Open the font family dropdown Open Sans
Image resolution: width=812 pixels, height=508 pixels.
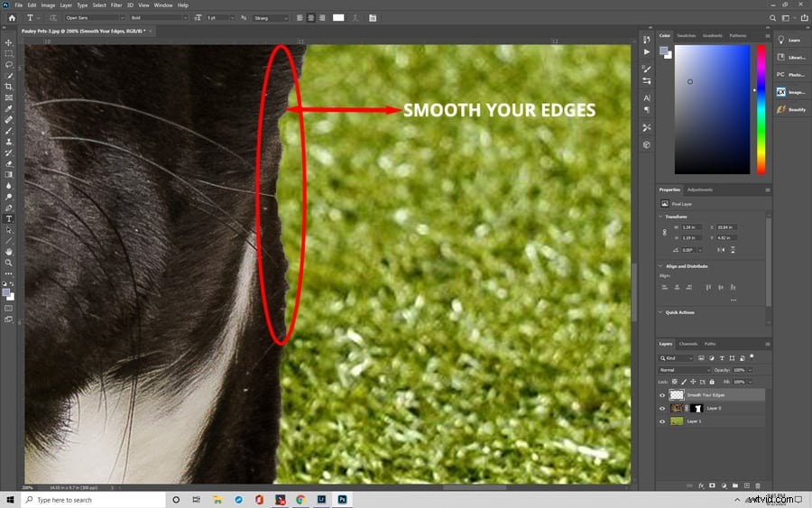95,18
